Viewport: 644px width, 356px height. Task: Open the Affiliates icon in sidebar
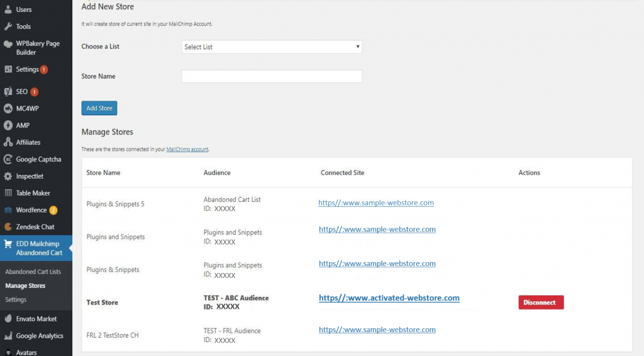pos(8,142)
